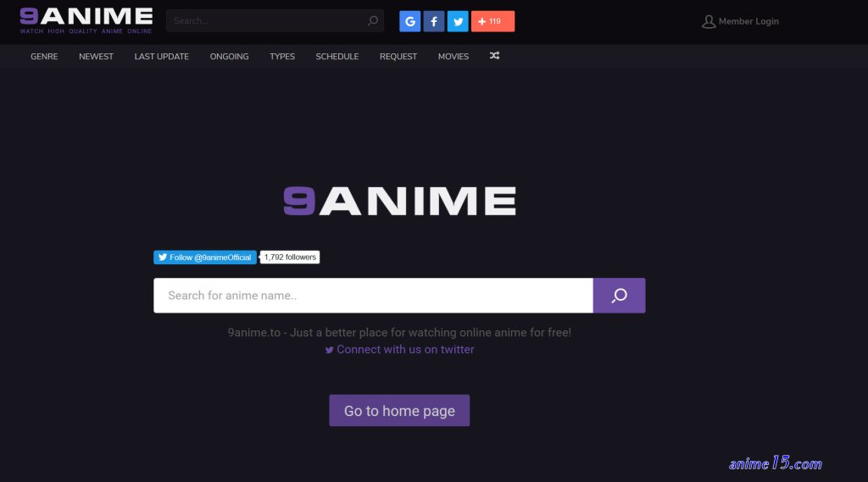The image size is (868, 482).
Task: Click the magnifier icon in top search
Action: click(373, 21)
